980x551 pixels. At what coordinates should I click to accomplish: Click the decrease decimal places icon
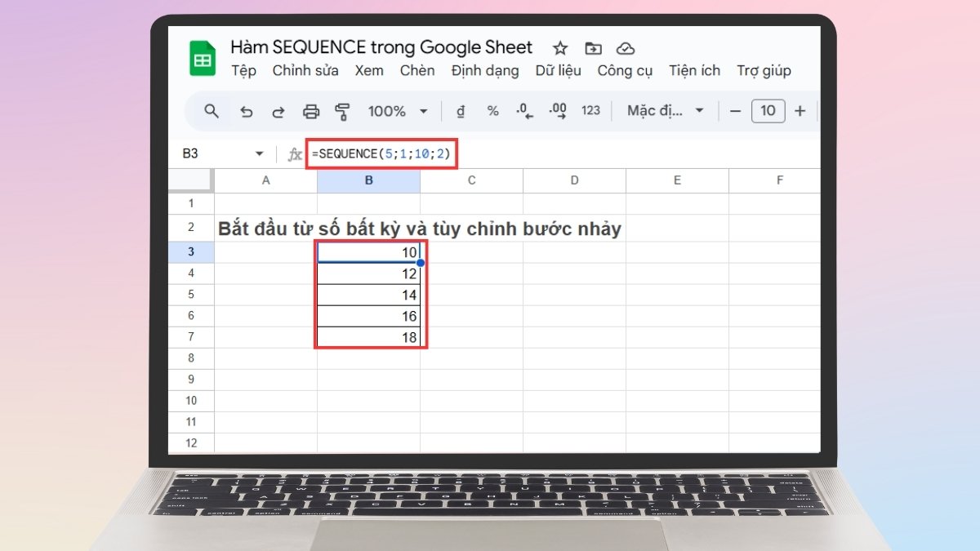pos(523,111)
